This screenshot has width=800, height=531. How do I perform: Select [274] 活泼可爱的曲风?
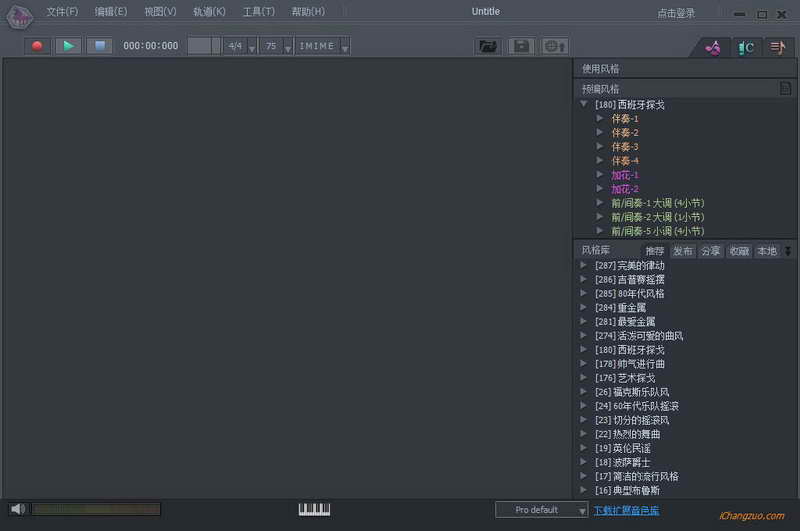pyautogui.click(x=639, y=336)
